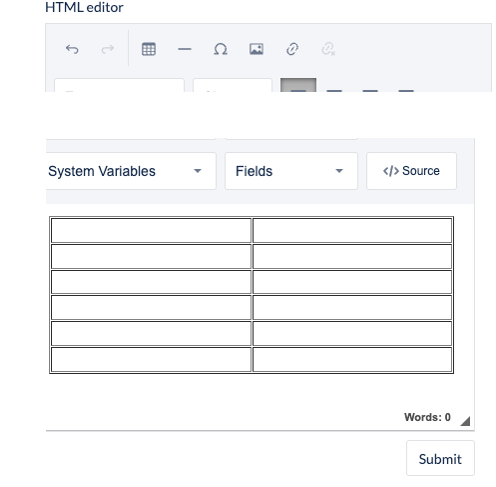Open the special character Omega tool
Screen dimensions: 496x487
click(x=220, y=49)
